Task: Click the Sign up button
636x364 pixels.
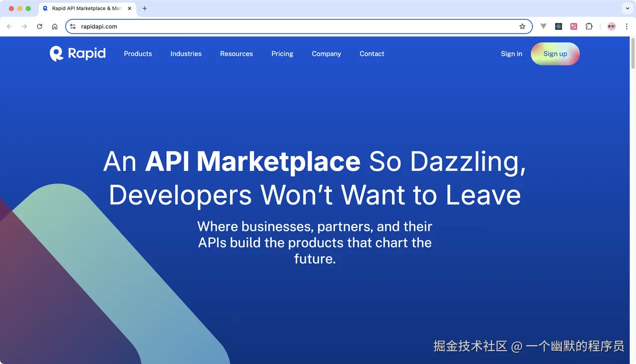Action: [x=555, y=54]
